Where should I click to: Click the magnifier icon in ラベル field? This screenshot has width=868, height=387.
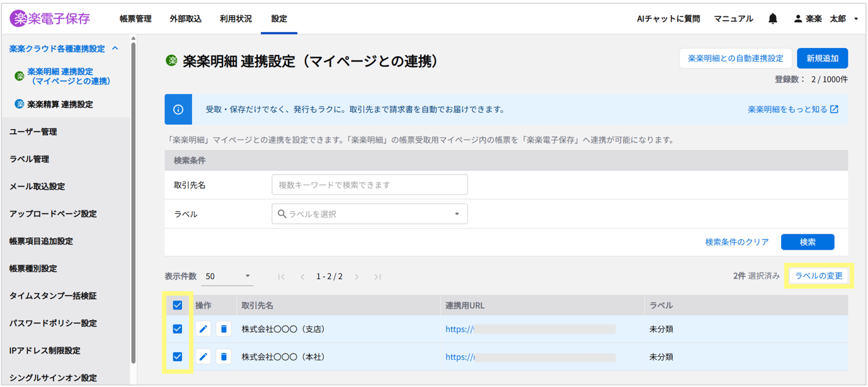[x=282, y=214]
